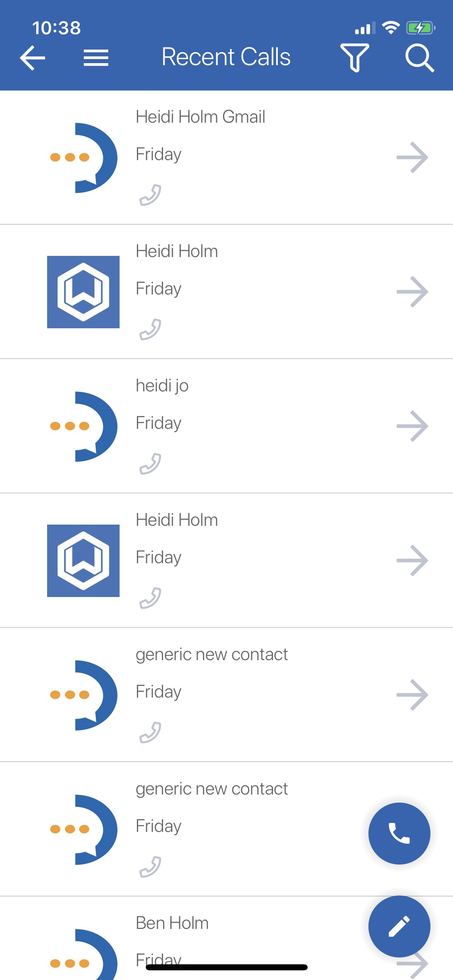Open details arrow for second Heidi Holm
Screen dimensions: 453x980
412,560
